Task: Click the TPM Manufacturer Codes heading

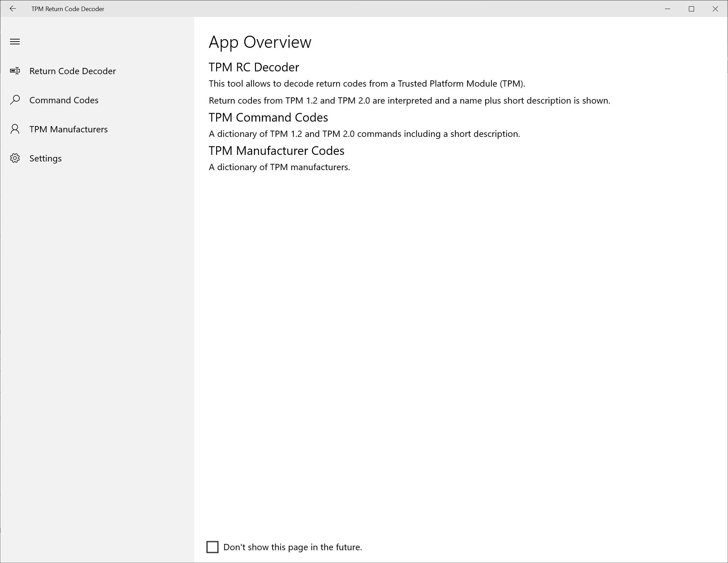Action: pyautogui.click(x=276, y=151)
